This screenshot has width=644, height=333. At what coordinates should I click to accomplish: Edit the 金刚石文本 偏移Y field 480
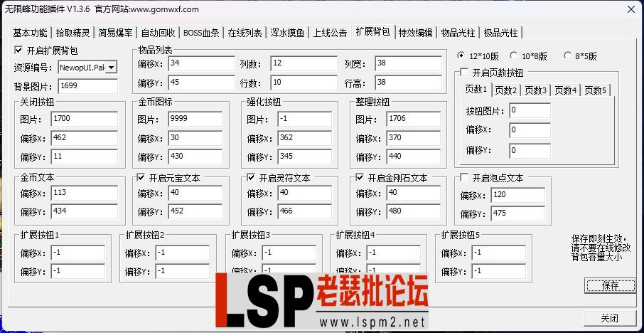[x=414, y=211]
